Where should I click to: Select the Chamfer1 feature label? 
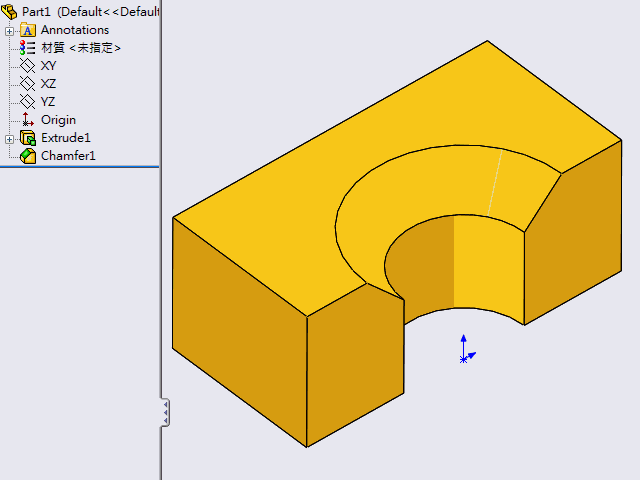68,156
